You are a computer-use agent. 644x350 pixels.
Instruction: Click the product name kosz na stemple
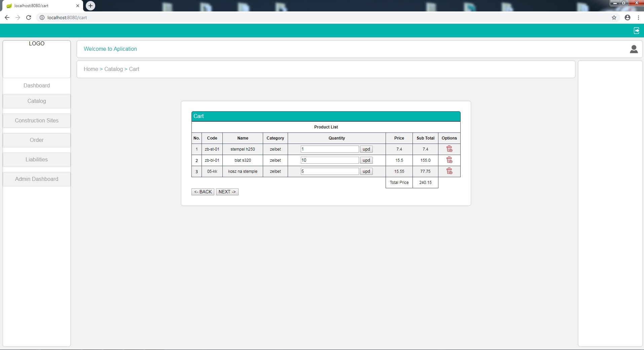(x=243, y=171)
